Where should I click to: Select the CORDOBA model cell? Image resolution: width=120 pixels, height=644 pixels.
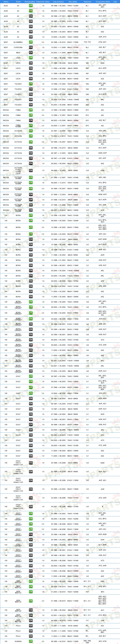tap(18, 47)
